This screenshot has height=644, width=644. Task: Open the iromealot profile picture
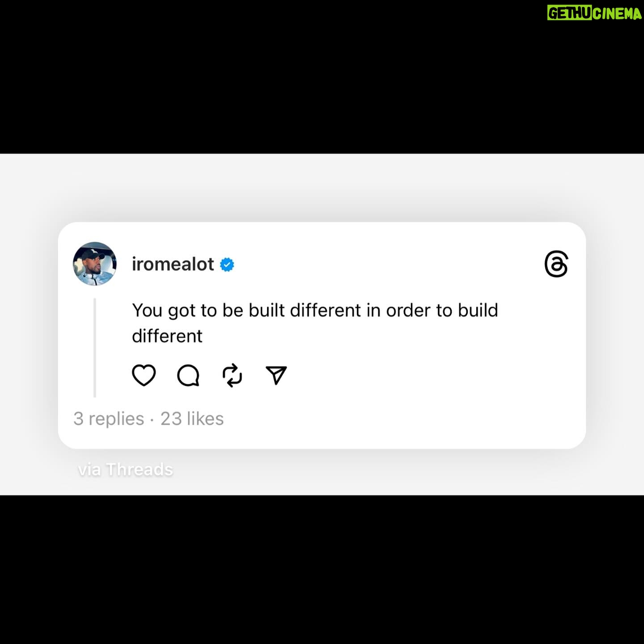95,264
